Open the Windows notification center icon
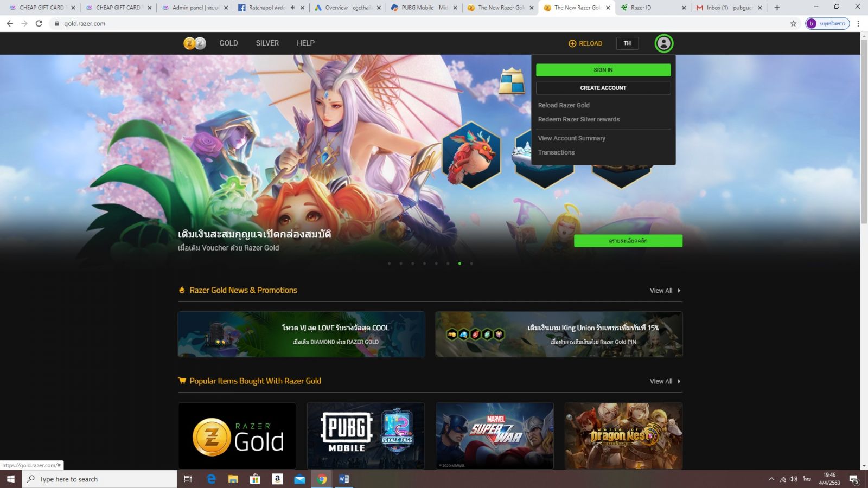This screenshot has width=868, height=488. click(x=854, y=479)
